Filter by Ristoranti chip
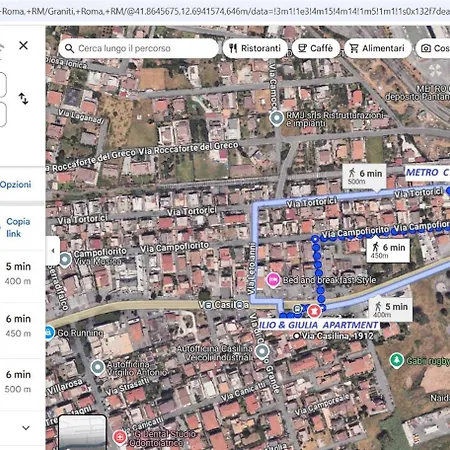The image size is (450, 450). pos(255,48)
